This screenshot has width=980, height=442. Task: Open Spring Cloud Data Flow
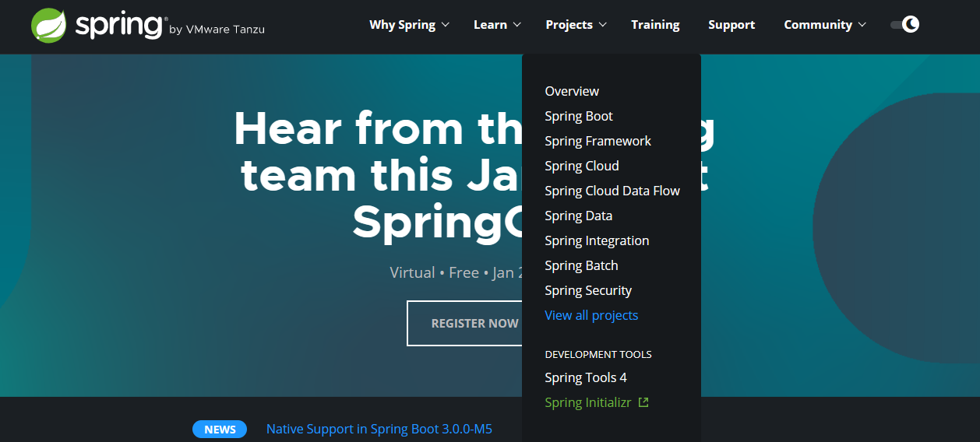tap(612, 191)
